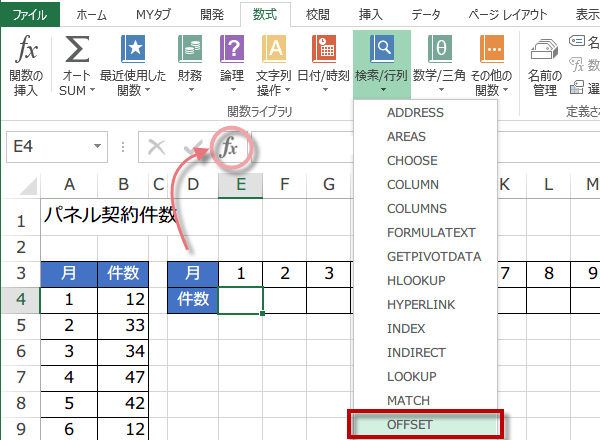Click cell B8 with value 42
Screen dimensions: 600x440
click(123, 404)
